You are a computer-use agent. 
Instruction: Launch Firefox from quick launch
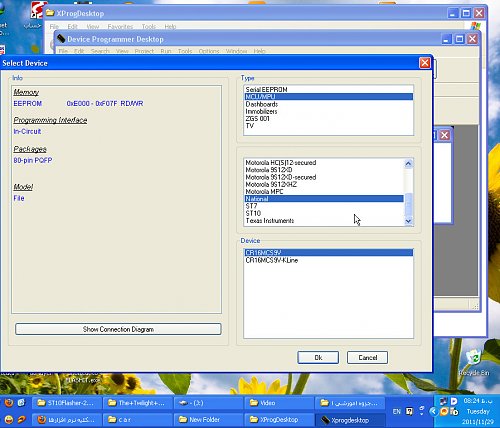coord(9,403)
